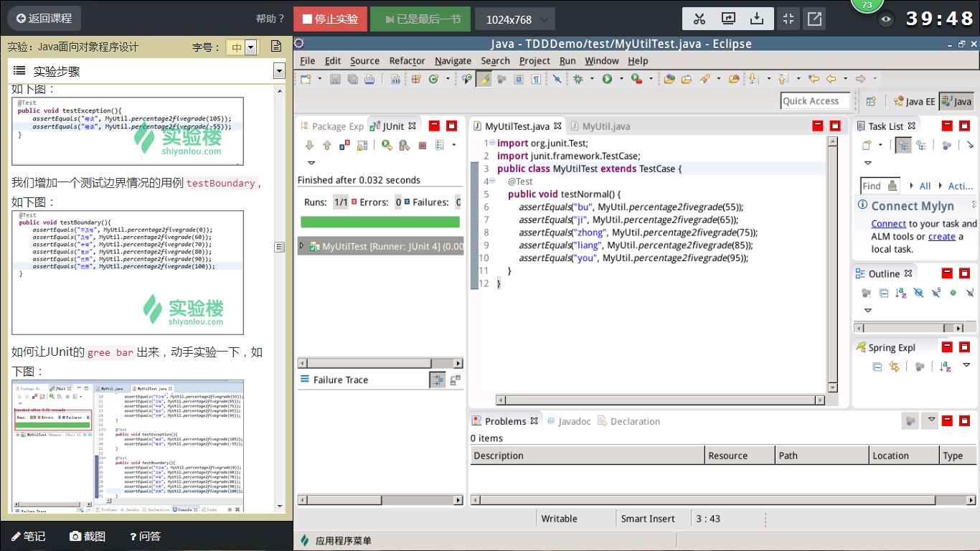Click JUnit Rerun Test icon

click(x=387, y=145)
